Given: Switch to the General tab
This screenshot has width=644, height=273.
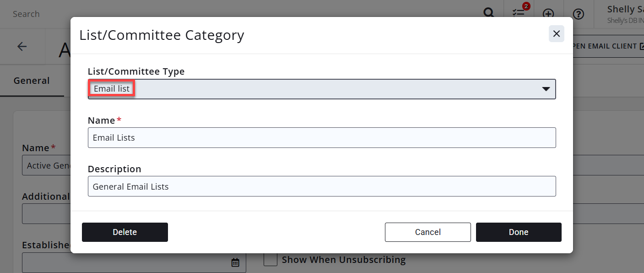Looking at the screenshot, I should coord(31,80).
